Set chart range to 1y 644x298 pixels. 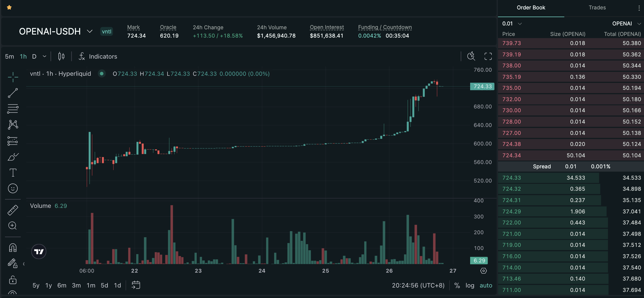(x=49, y=286)
